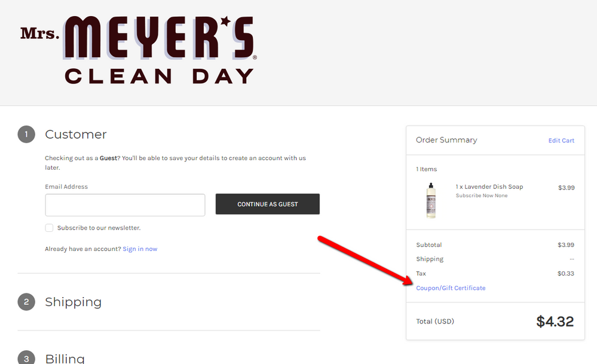
Task: Open the Lavender Dish Soap product thumbnail
Action: [431, 201]
